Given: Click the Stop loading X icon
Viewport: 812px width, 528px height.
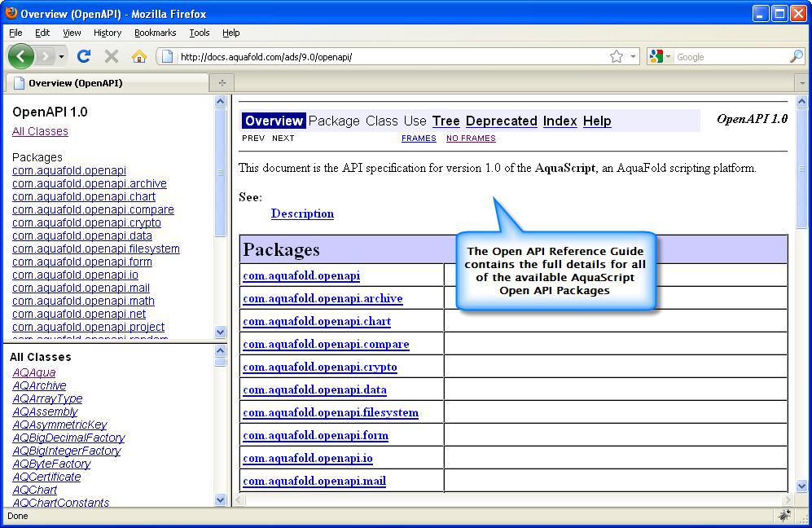Looking at the screenshot, I should click(x=112, y=56).
